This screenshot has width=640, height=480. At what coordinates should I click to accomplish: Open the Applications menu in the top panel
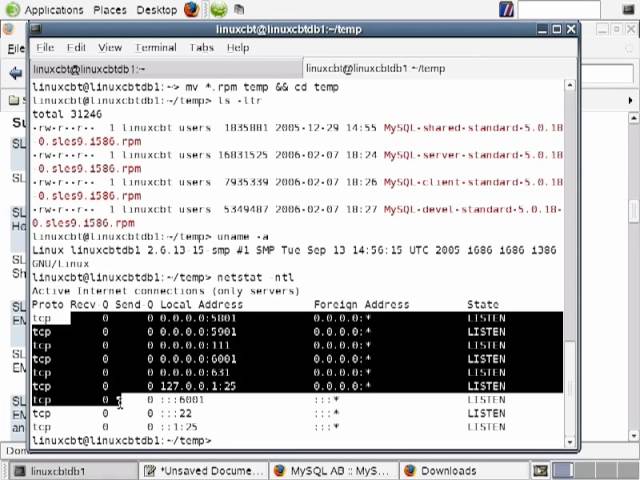(x=53, y=10)
